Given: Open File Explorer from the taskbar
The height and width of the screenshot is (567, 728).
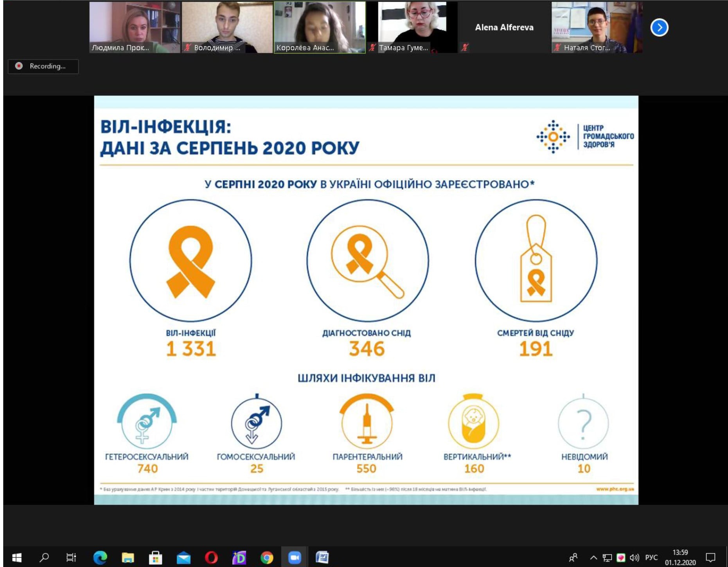Looking at the screenshot, I should click(x=128, y=557).
